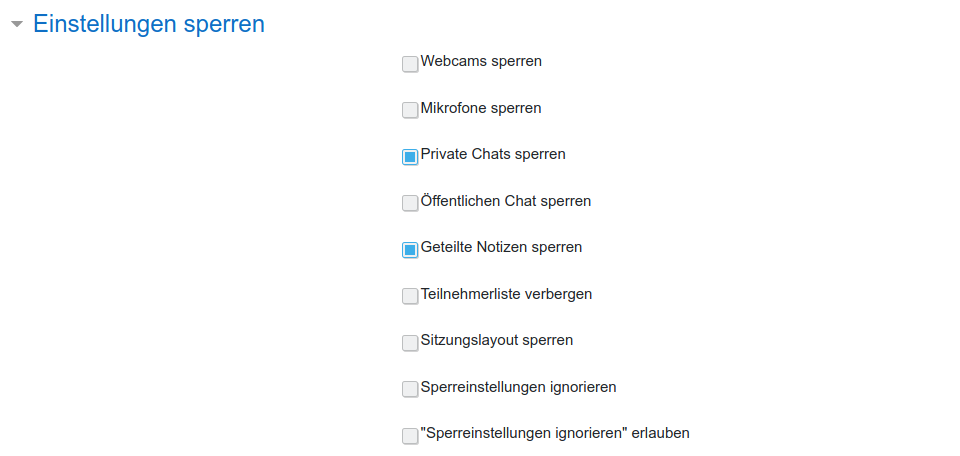Tick the Mikrofone sperren checkbox
Viewport: 960px width, 456px height.
[x=410, y=110]
